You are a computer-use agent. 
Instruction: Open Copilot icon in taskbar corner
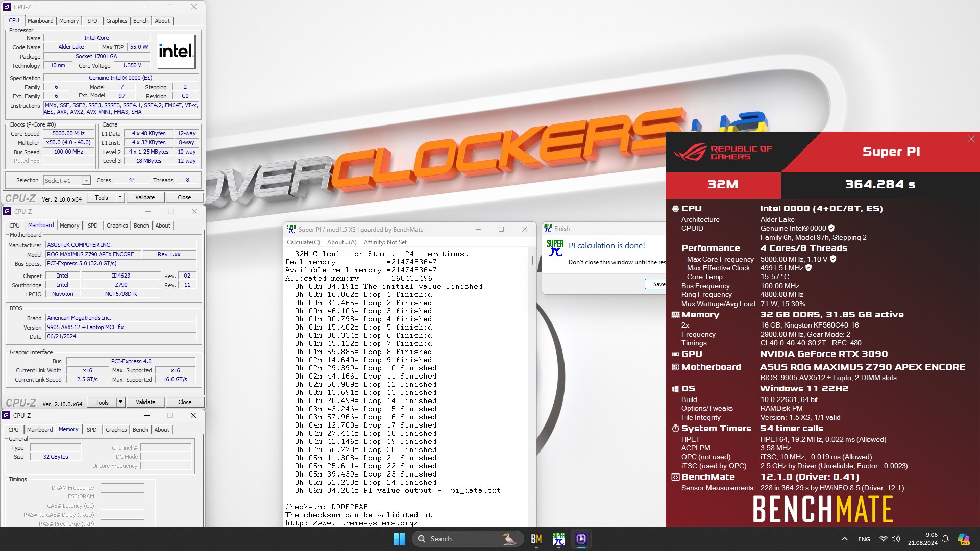[964, 539]
